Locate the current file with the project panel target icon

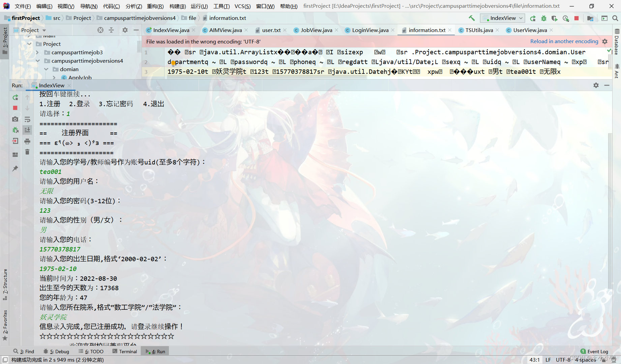point(100,30)
